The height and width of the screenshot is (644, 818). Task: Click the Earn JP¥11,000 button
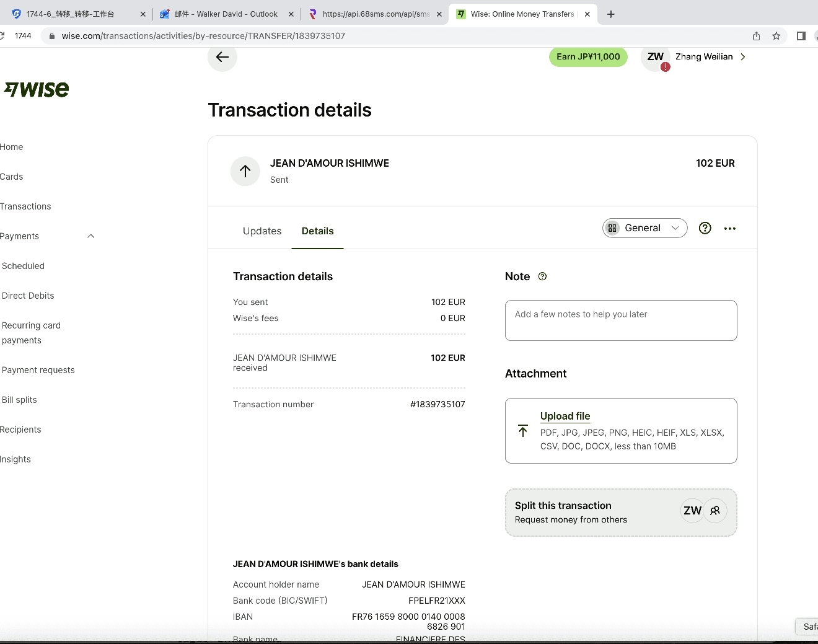pos(588,57)
